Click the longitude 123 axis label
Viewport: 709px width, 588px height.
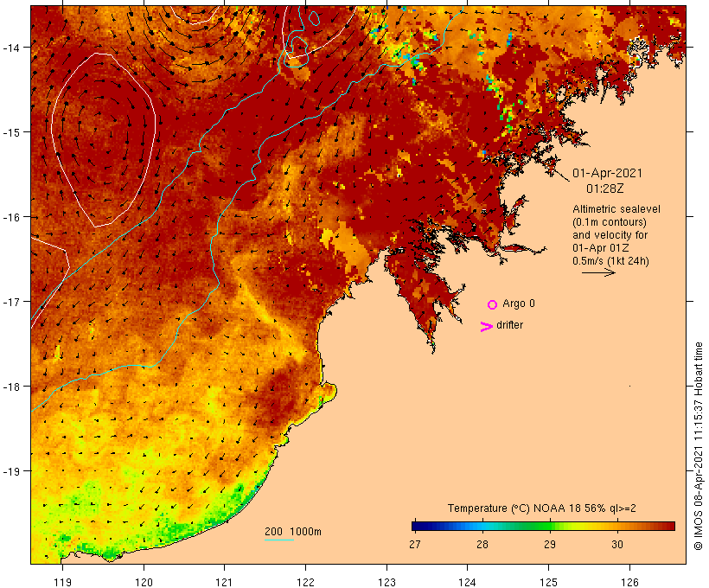coord(386,582)
